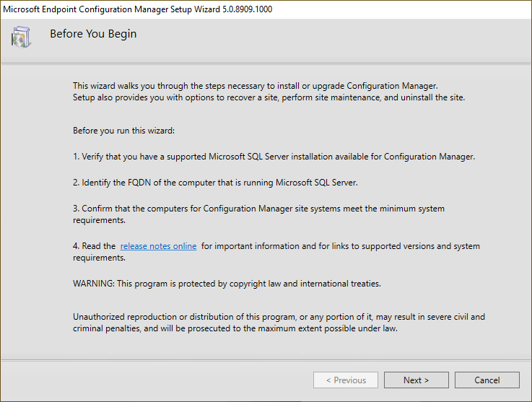
Task: Click the WARNING copyright law sentence
Action: pos(227,284)
